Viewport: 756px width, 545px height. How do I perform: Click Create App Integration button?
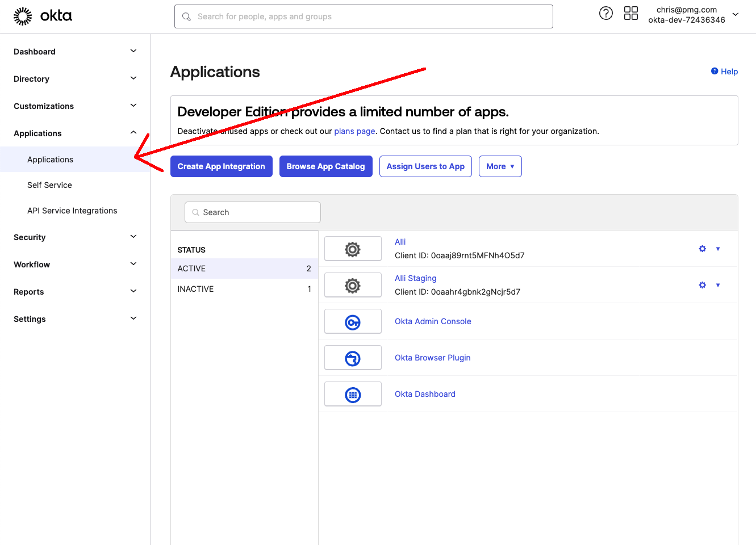pos(221,166)
